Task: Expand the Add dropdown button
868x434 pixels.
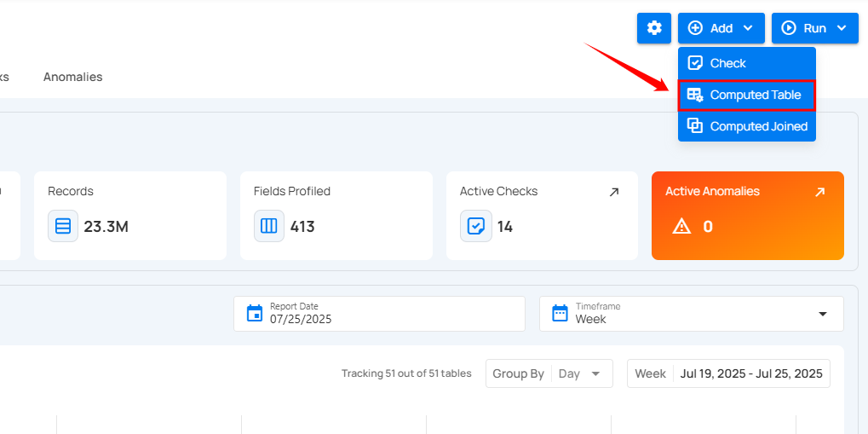Action: click(721, 28)
